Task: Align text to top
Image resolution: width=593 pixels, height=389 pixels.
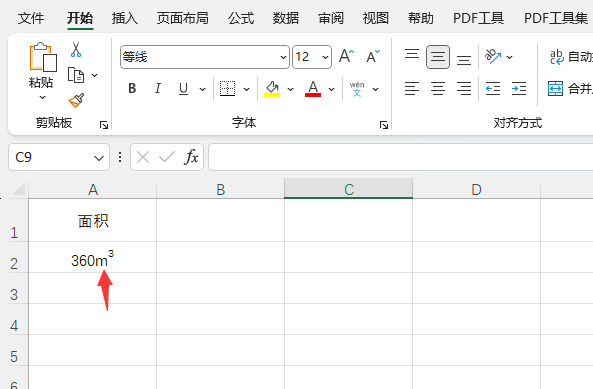Action: click(x=412, y=55)
